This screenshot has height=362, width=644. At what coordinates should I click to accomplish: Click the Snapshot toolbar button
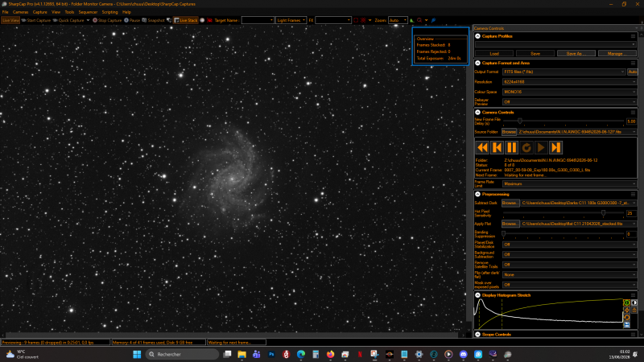[x=153, y=20]
